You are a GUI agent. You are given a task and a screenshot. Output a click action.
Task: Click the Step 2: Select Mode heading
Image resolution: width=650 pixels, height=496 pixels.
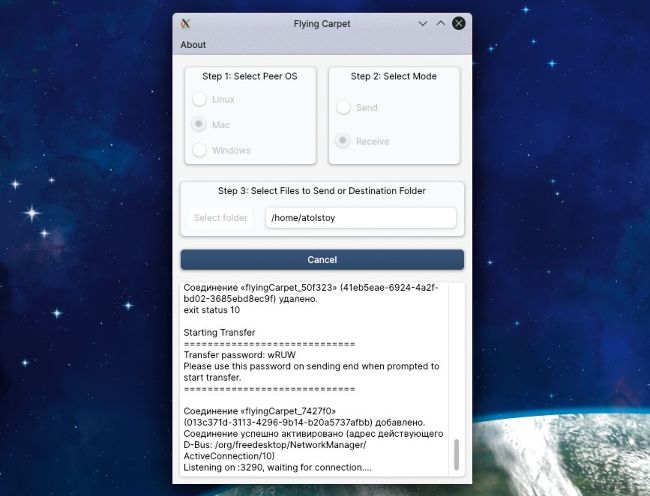pos(393,76)
